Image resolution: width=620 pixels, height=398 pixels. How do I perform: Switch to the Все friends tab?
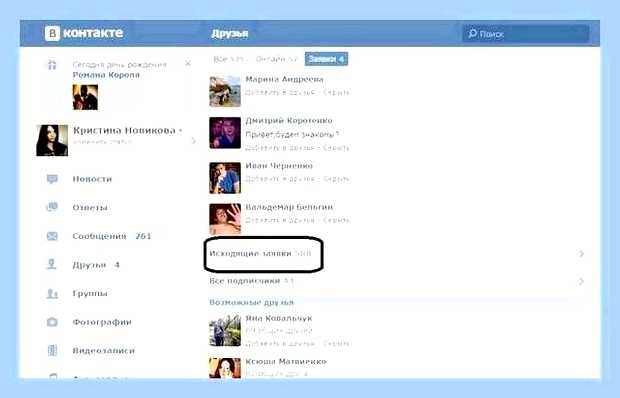pos(228,59)
